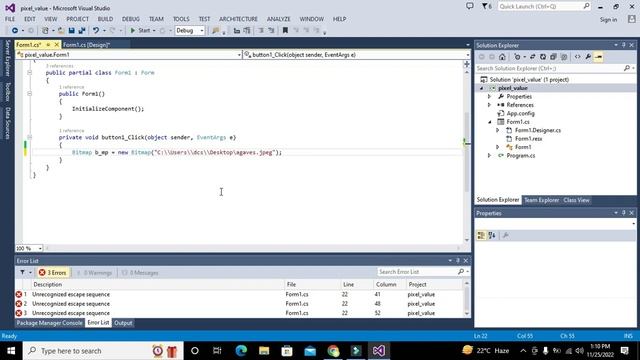Screen dimensions: 640x360
Task: Click the View Code brackets icon
Action: [x=578, y=57]
